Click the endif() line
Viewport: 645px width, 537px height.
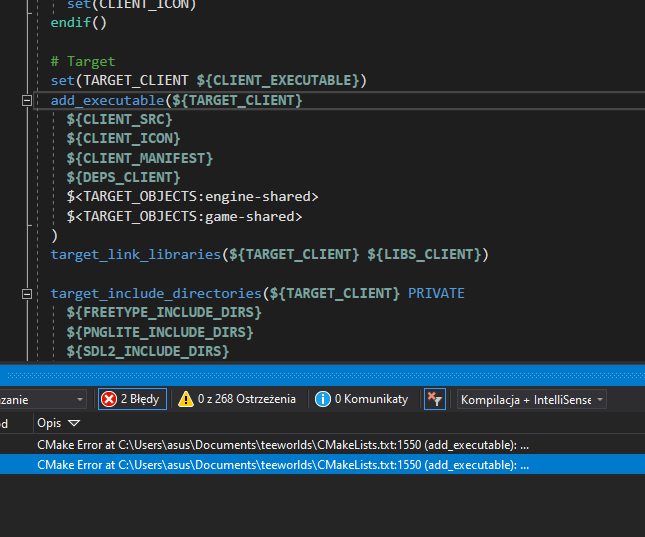pos(79,22)
